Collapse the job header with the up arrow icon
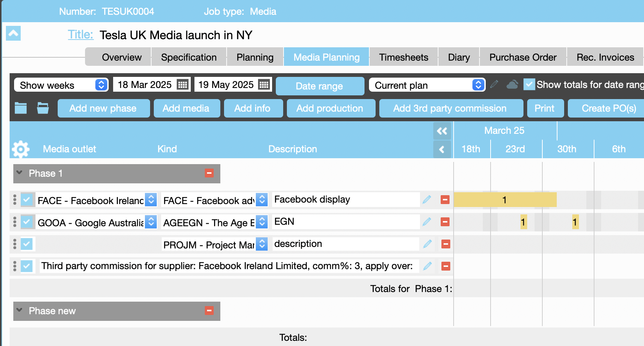This screenshot has width=644, height=346. 13,34
